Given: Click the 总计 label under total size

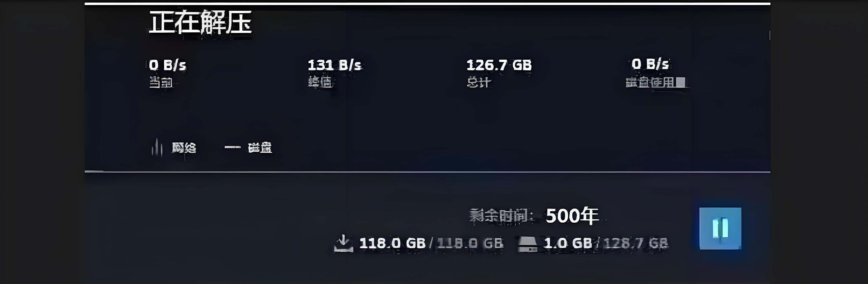Looking at the screenshot, I should tap(479, 82).
